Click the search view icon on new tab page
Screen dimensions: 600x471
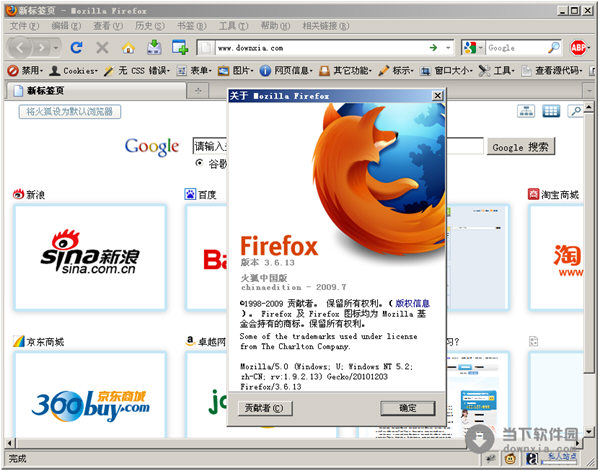576,111
